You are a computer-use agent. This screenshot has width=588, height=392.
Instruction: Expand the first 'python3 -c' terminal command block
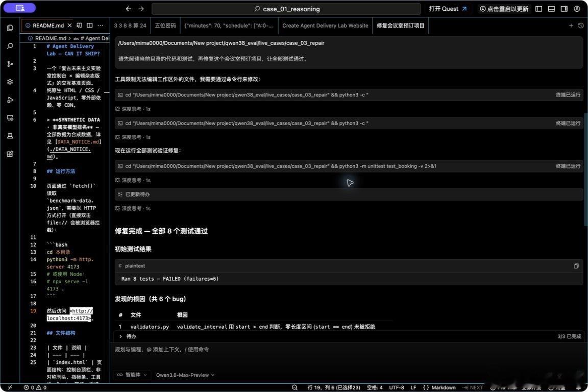pos(349,95)
